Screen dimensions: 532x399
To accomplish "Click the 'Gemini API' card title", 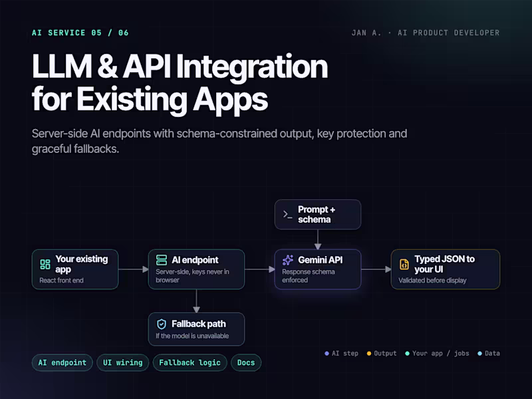I will pos(321,260).
